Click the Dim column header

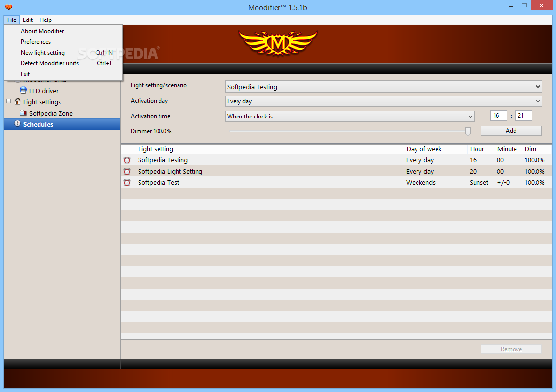click(x=536, y=149)
